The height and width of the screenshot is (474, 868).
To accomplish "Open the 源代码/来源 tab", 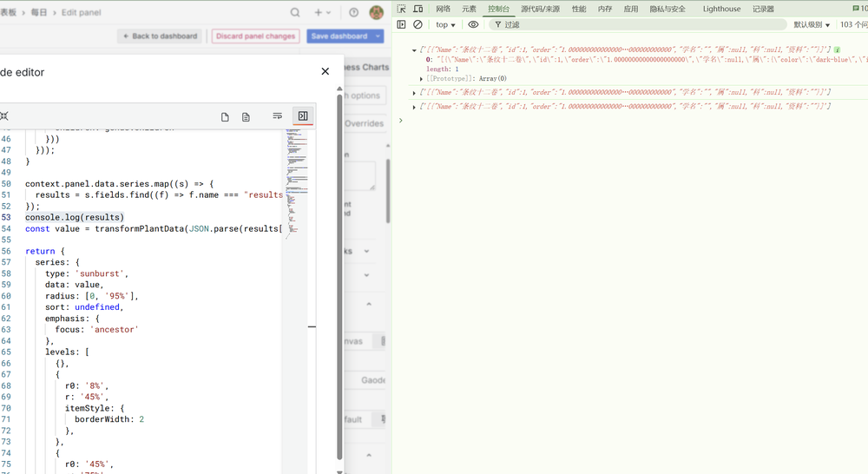I will [x=540, y=9].
